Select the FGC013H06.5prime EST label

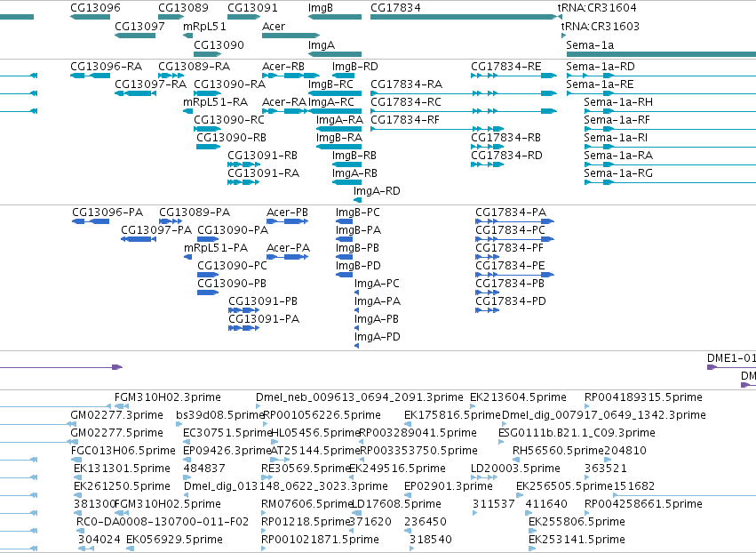click(123, 451)
